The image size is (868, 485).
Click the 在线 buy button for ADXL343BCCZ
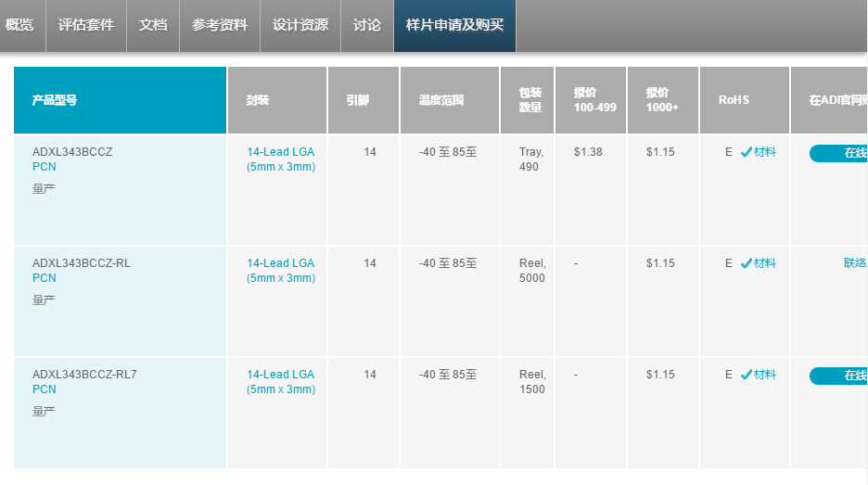(x=838, y=153)
